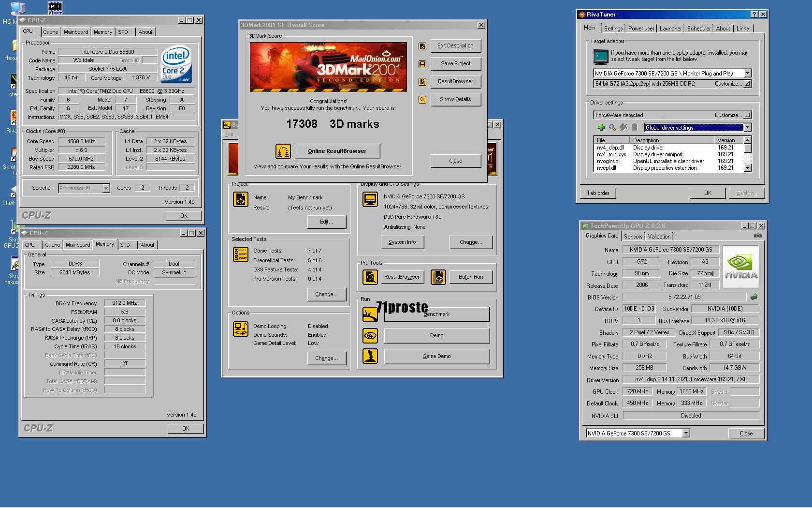Click the Save Project floppy icon
This screenshot has height=508, width=812.
pos(422,64)
